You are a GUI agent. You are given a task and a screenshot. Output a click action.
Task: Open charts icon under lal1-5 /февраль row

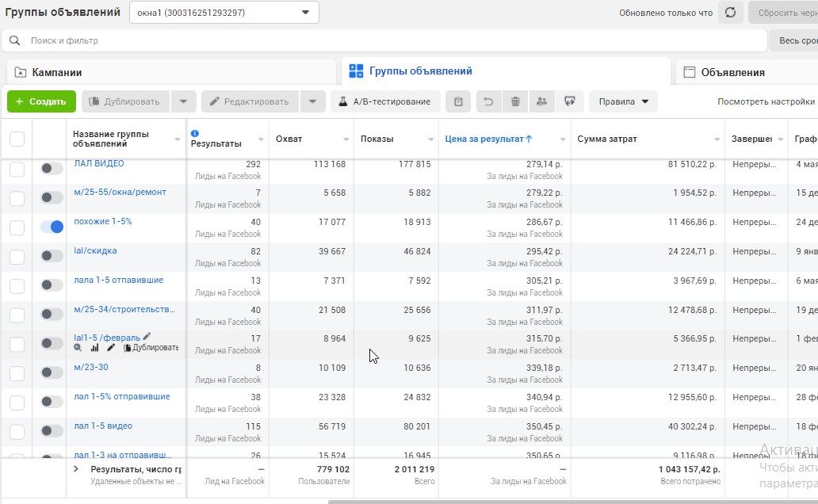[x=94, y=348]
